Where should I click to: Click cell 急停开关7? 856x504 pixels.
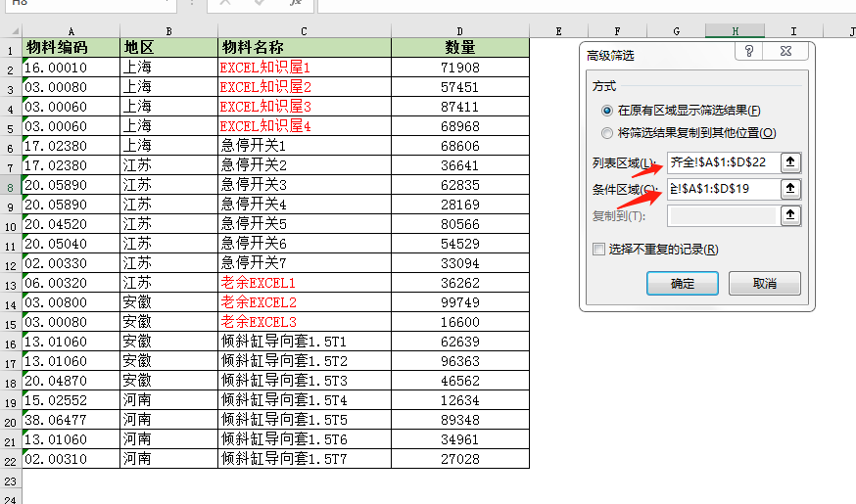pos(304,263)
